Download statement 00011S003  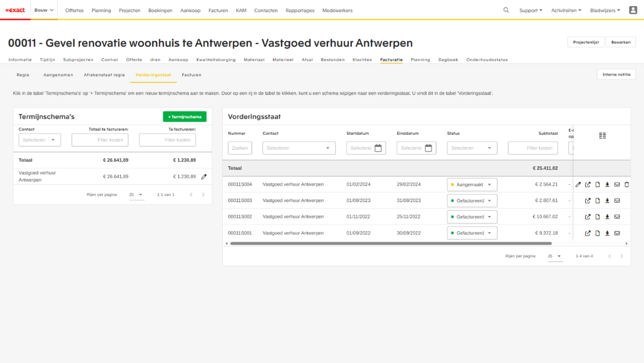point(607,201)
